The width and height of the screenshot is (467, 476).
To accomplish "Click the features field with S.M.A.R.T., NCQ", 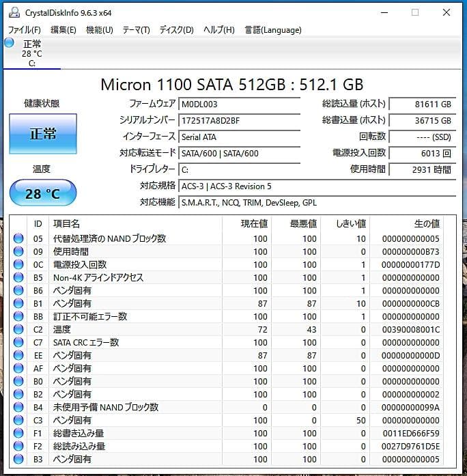I will pyautogui.click(x=317, y=202).
